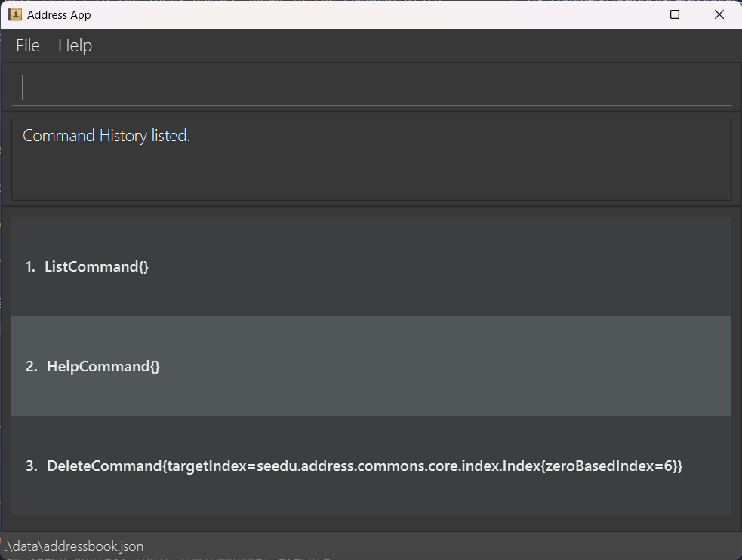
Task: Minimize the Address App window
Action: click(631, 14)
